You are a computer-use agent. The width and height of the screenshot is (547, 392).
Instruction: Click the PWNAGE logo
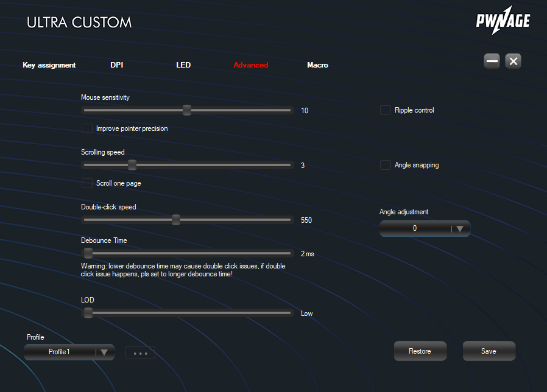(x=503, y=23)
